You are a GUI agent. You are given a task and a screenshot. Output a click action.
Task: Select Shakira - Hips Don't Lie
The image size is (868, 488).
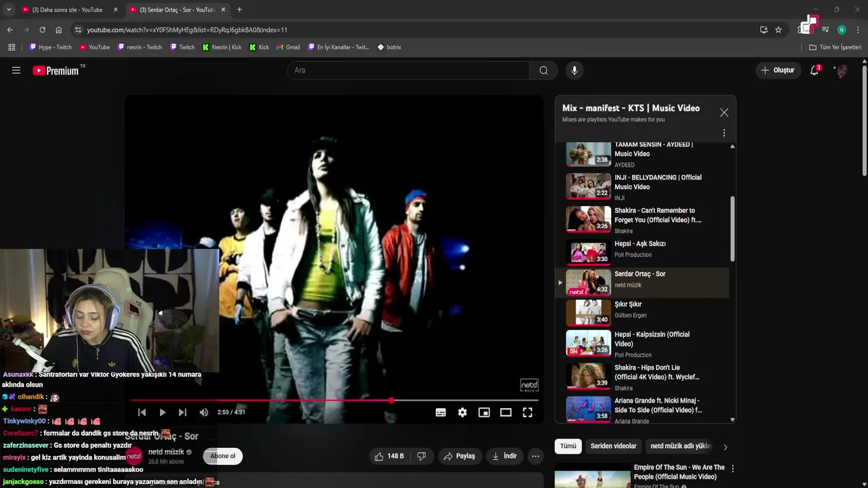point(642,377)
